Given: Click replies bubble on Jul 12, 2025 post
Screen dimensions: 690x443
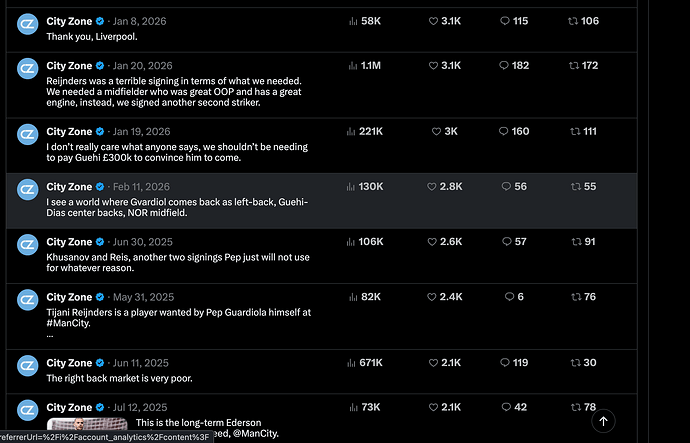Looking at the screenshot, I should pyautogui.click(x=506, y=407).
